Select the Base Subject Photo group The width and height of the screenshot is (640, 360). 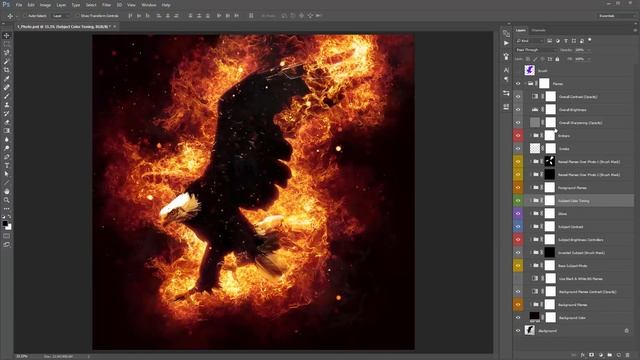[573, 266]
